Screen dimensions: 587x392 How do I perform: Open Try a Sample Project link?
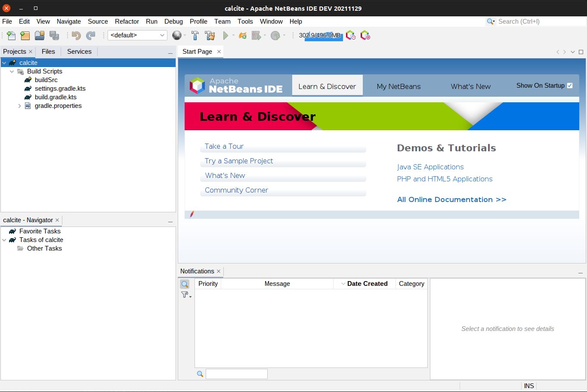coord(239,161)
